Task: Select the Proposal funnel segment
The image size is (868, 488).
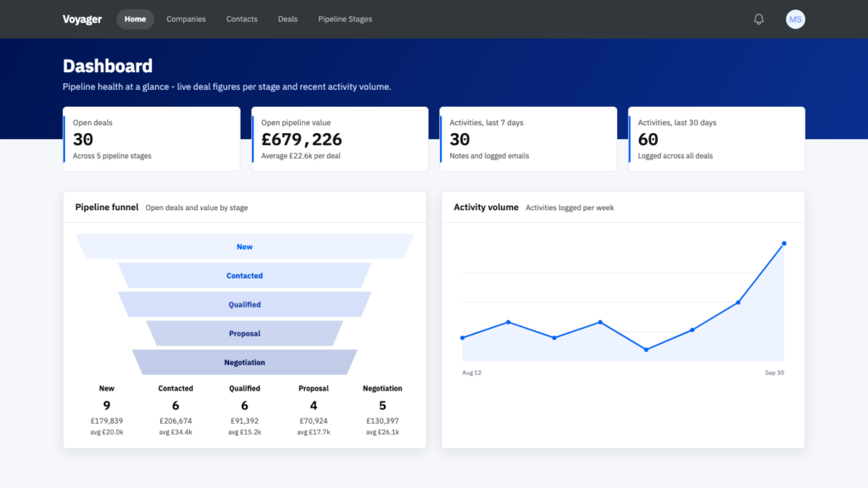Action: tap(245, 334)
